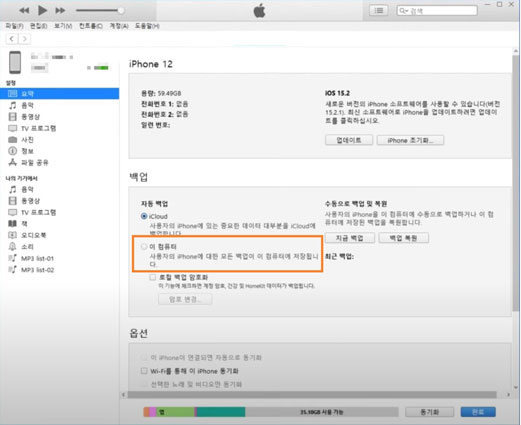Click the horizontal scrollbar's right arrow
Viewport: 521px width, 425px height.
509,395
